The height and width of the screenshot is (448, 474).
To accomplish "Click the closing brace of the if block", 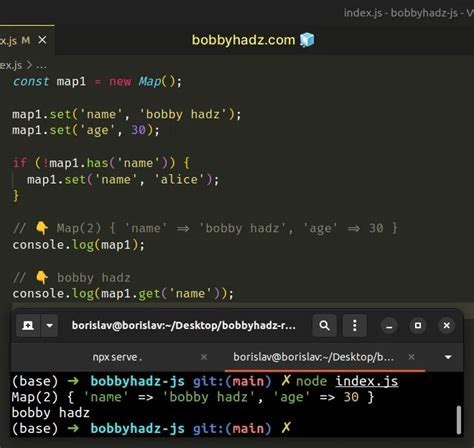I will (16, 196).
